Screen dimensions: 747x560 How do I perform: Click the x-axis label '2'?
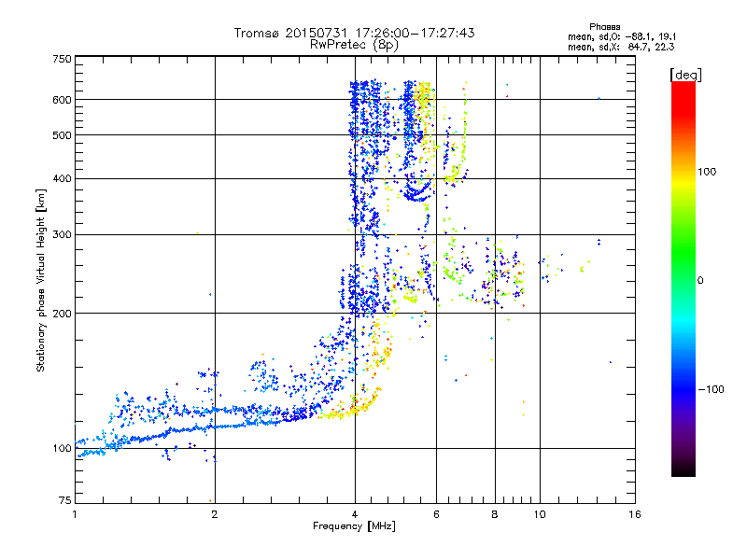(x=215, y=514)
